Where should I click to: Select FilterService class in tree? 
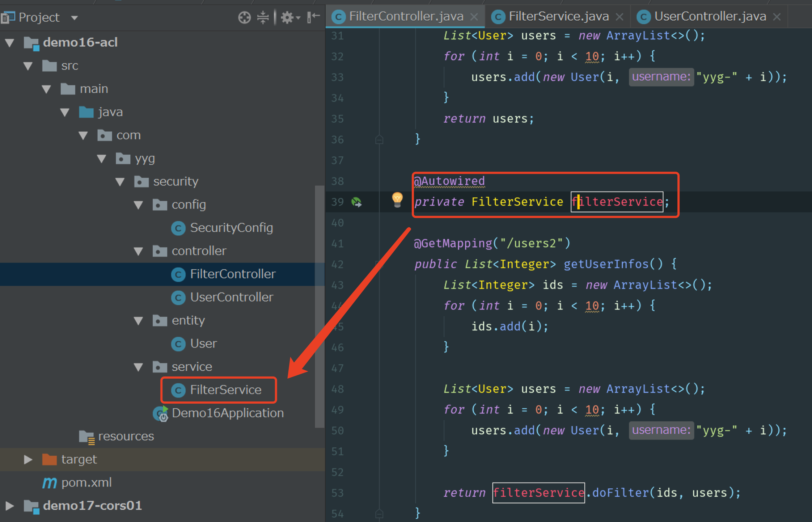[225, 390]
